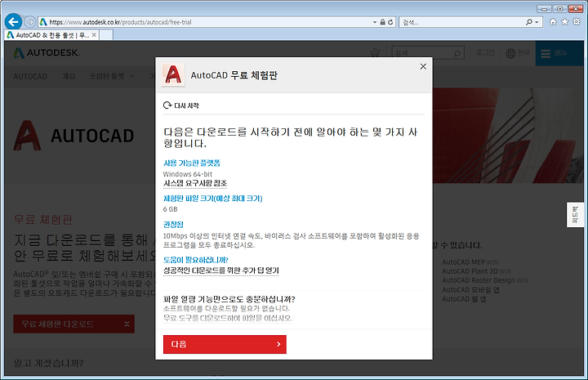Maximize the browser window
The height and width of the screenshot is (380, 588).
pos(559,9)
